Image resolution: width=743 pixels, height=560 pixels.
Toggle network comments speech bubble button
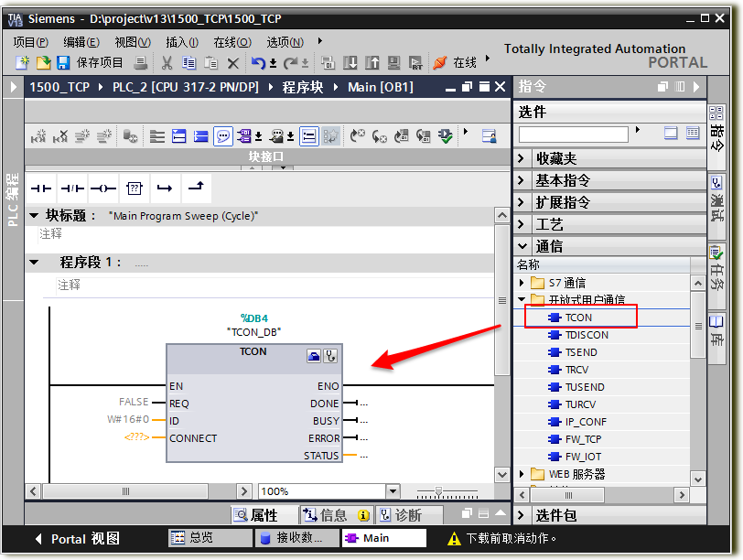tap(223, 136)
